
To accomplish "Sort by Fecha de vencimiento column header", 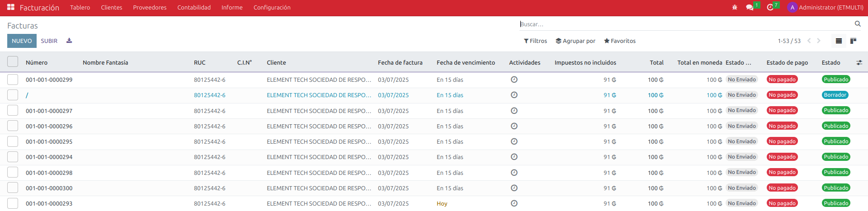I will [466, 62].
